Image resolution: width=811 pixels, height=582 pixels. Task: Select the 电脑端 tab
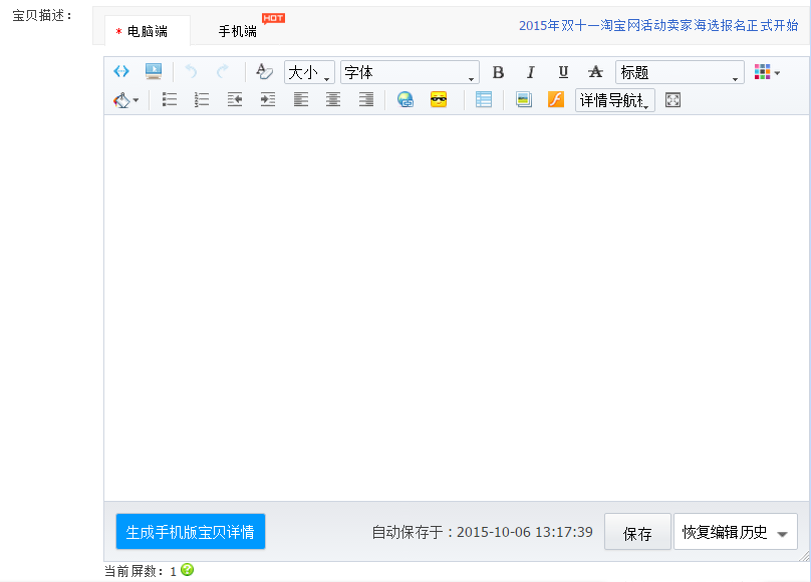point(146,29)
